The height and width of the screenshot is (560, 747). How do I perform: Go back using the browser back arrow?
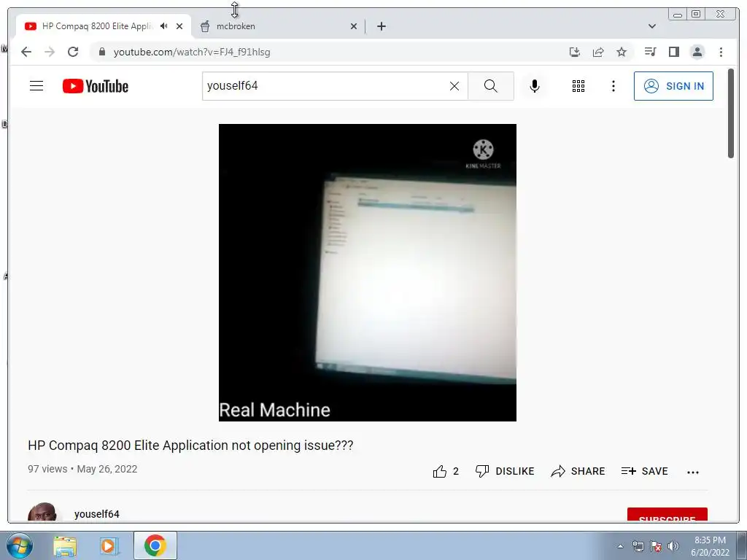pos(26,52)
